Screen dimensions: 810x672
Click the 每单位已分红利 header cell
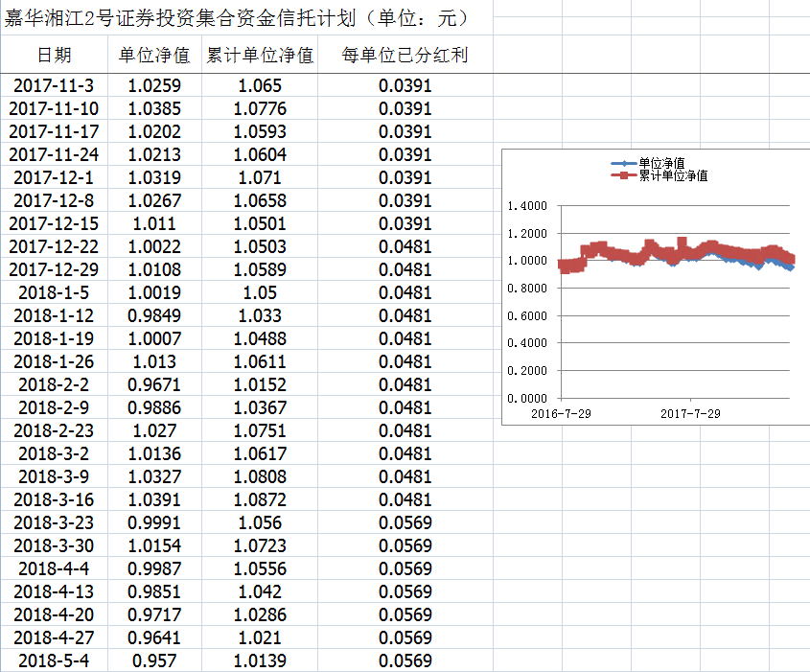coord(405,55)
